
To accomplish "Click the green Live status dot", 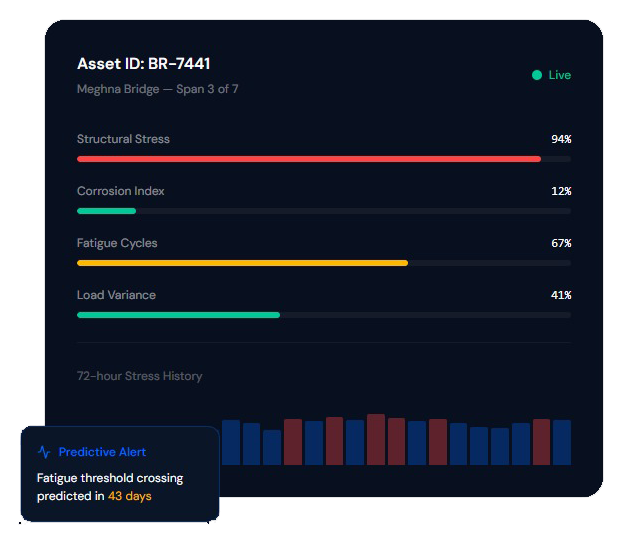I will pos(537,75).
